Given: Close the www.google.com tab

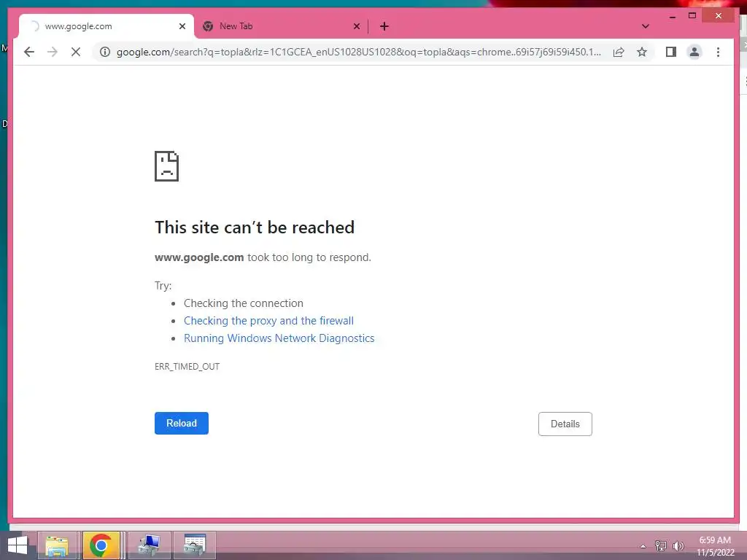Looking at the screenshot, I should (182, 27).
